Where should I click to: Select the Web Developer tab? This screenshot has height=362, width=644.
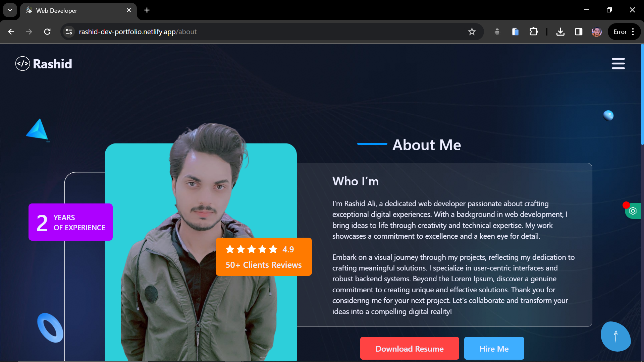click(x=78, y=10)
